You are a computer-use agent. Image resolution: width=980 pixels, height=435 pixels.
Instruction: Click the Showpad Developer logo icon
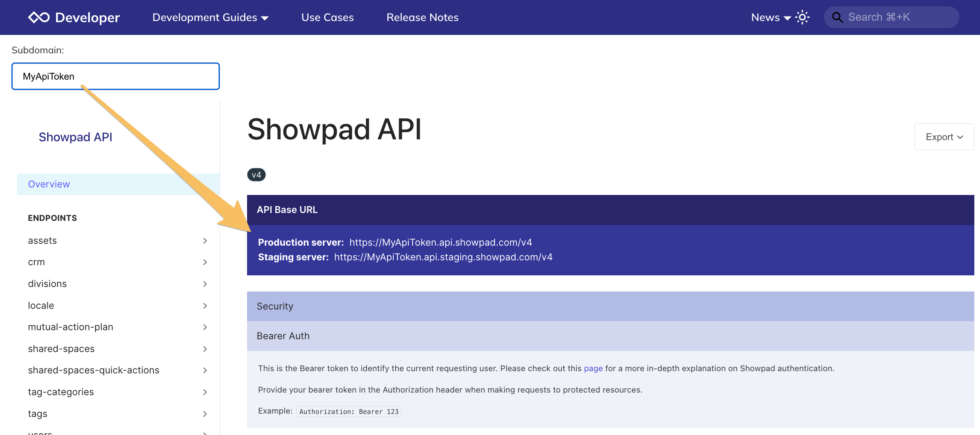point(38,18)
